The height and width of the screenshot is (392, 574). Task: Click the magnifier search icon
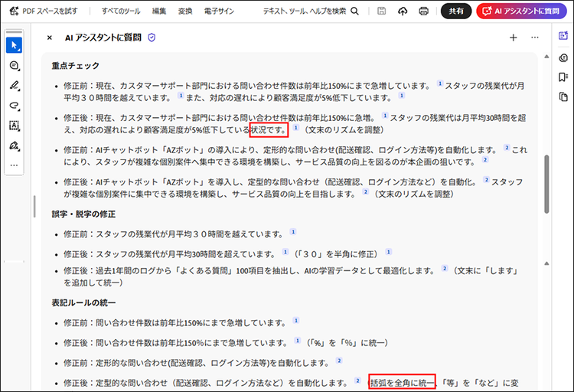(x=354, y=11)
